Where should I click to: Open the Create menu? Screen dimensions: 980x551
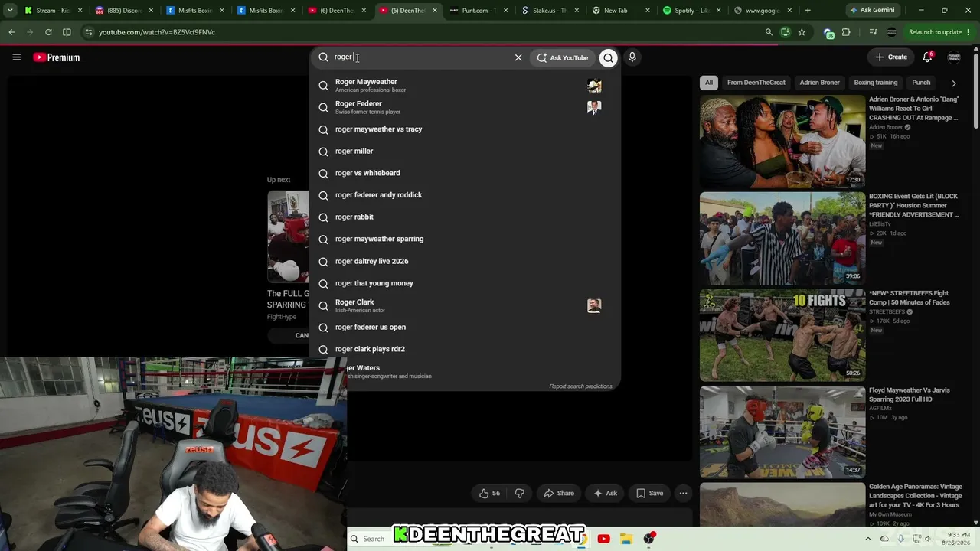[892, 57]
